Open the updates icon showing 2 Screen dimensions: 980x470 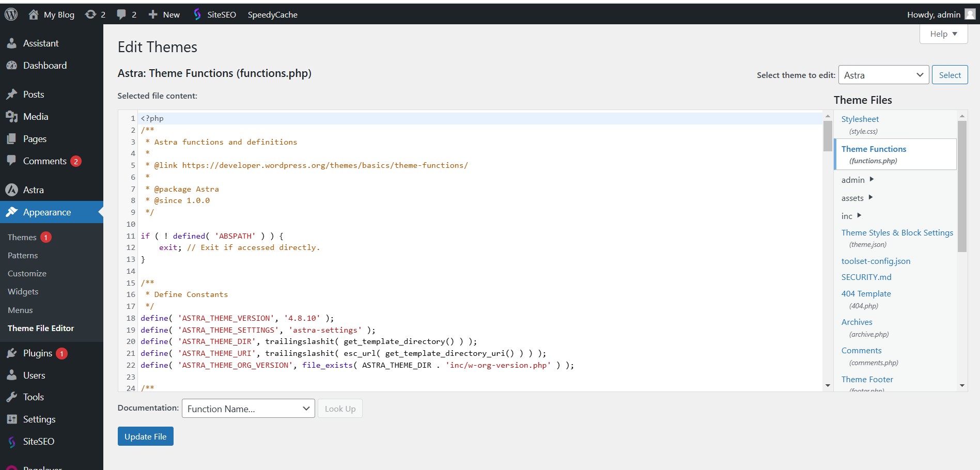90,14
